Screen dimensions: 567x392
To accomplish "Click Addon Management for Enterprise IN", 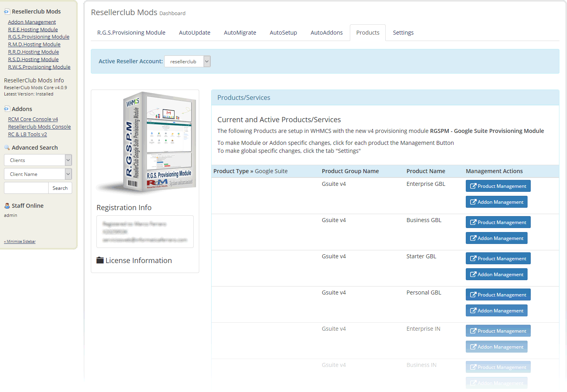I will (x=496, y=347).
